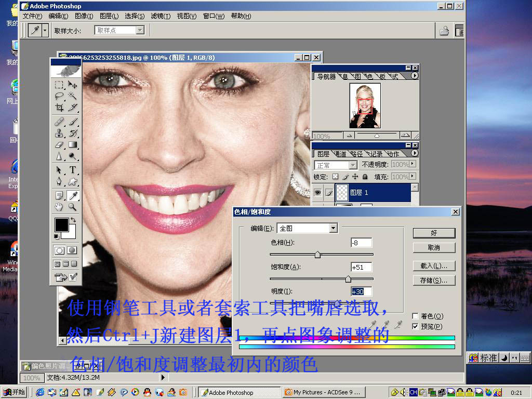This screenshot has height=399, width=532.
Task: Select the Eraser tool
Action: (x=59, y=144)
